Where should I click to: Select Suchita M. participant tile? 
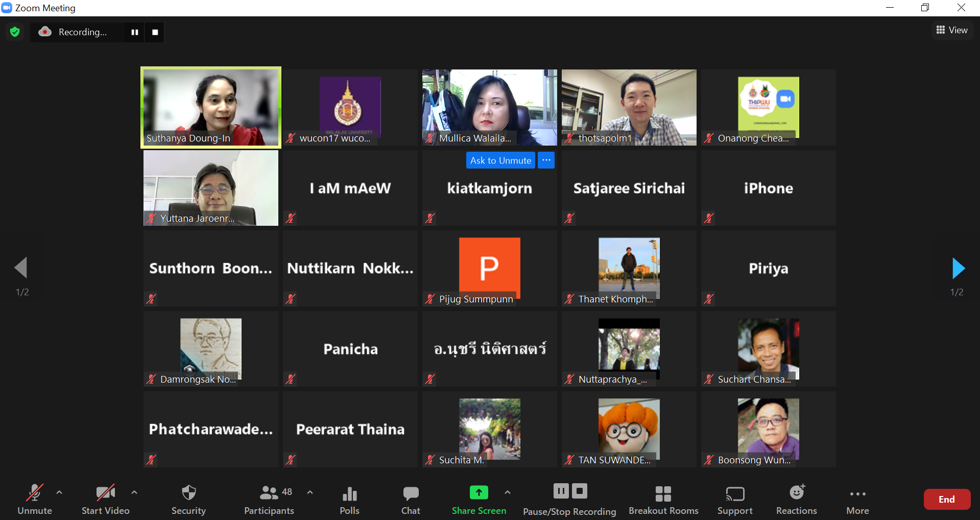coord(490,430)
